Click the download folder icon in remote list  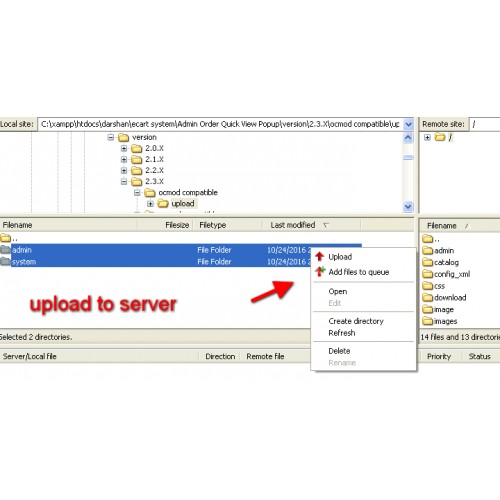(x=427, y=298)
